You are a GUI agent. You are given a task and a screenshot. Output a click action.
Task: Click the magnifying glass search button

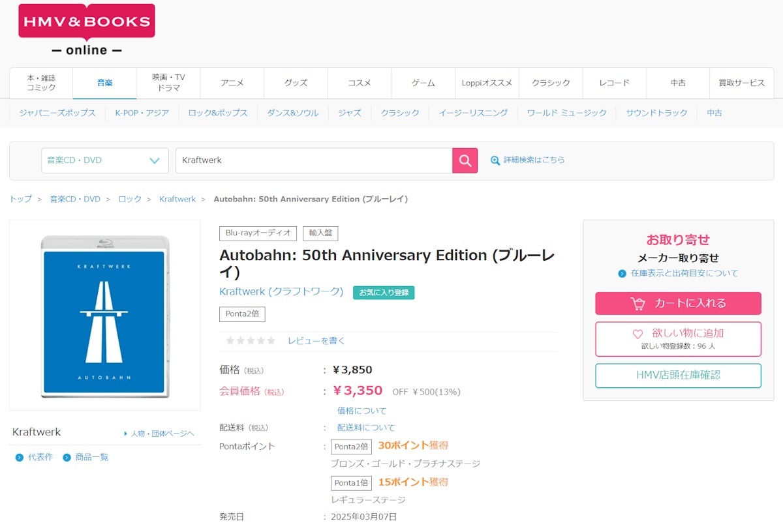(465, 160)
